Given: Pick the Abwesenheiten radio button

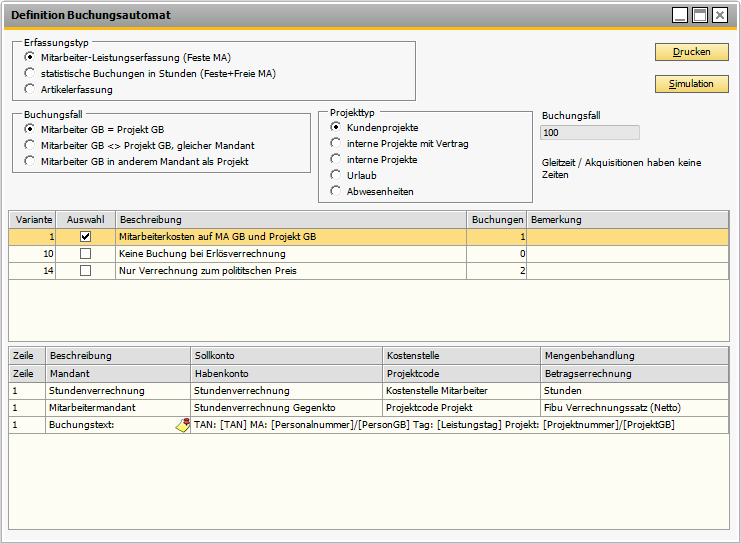Looking at the screenshot, I should [x=336, y=191].
